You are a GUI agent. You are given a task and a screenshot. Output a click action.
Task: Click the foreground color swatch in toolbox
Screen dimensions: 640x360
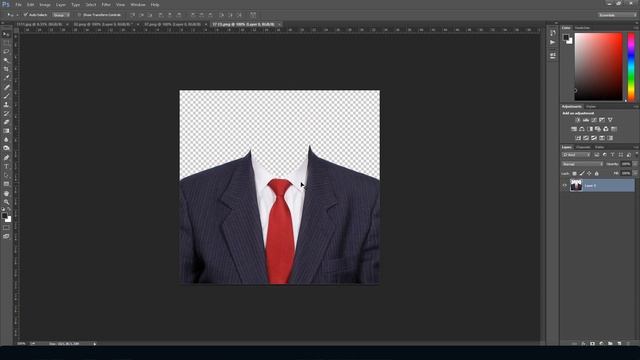(x=4, y=216)
